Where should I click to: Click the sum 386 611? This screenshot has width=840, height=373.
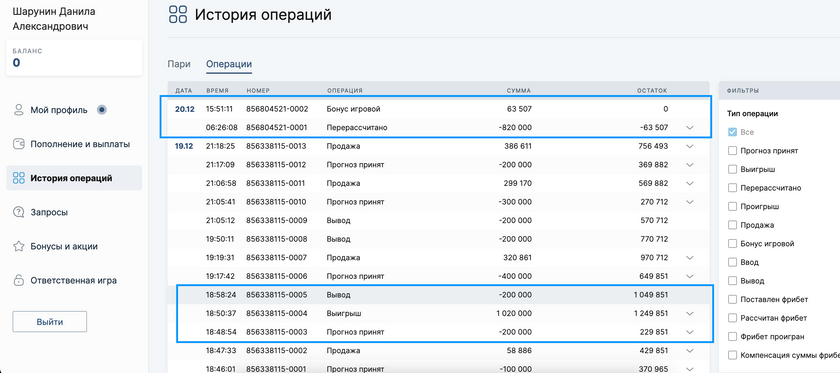(518, 146)
